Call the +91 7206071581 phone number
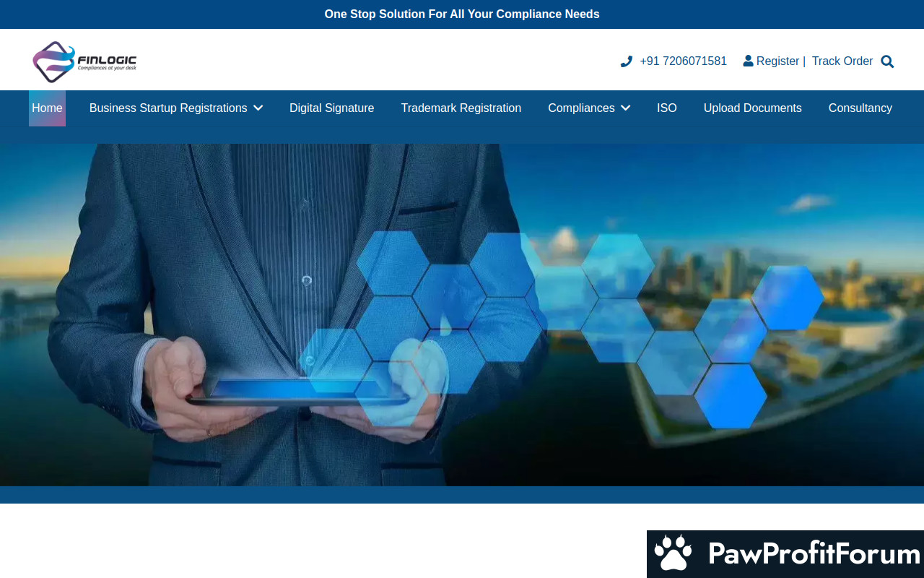Viewport: 924px width, 578px height. click(x=683, y=61)
